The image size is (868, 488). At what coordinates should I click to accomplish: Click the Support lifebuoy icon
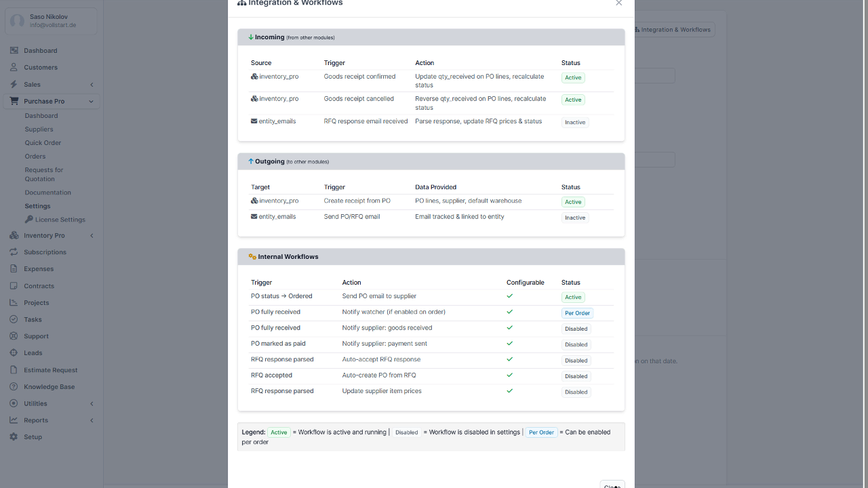click(14, 336)
